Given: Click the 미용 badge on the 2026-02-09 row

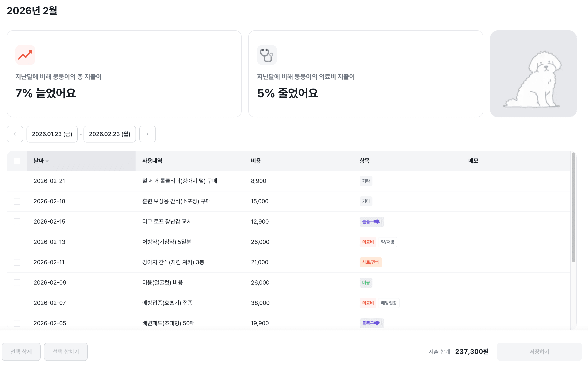Looking at the screenshot, I should tap(366, 282).
